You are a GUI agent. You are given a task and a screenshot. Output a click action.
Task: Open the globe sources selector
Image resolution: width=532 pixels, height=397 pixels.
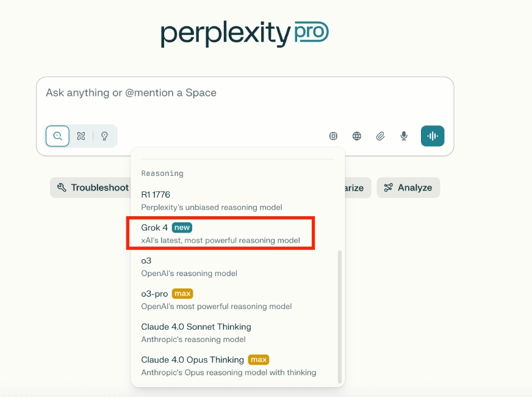pos(356,136)
